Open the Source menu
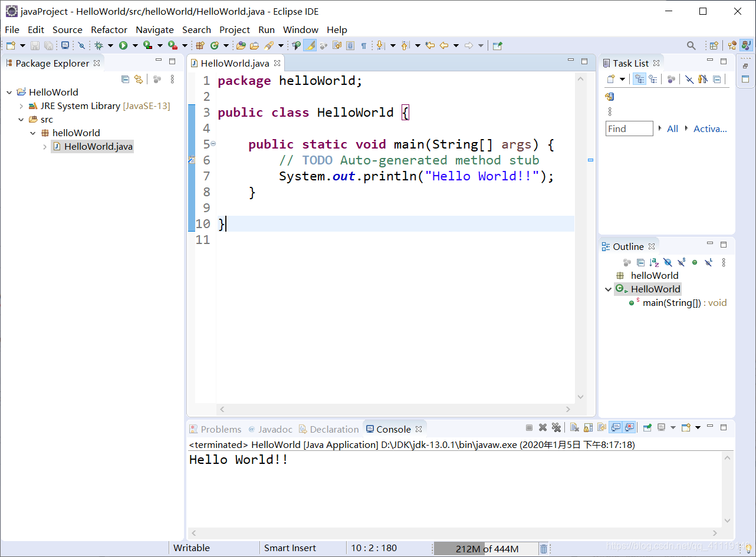This screenshot has width=756, height=557. (67, 29)
